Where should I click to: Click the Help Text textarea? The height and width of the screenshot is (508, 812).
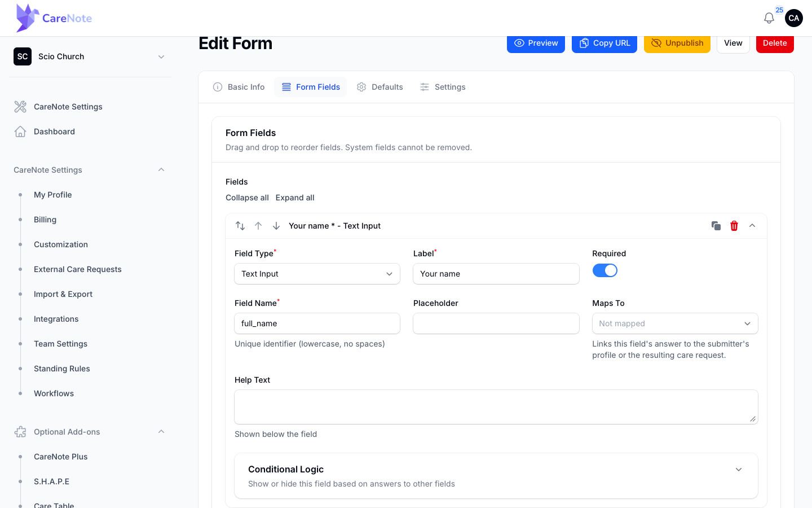coord(496,407)
